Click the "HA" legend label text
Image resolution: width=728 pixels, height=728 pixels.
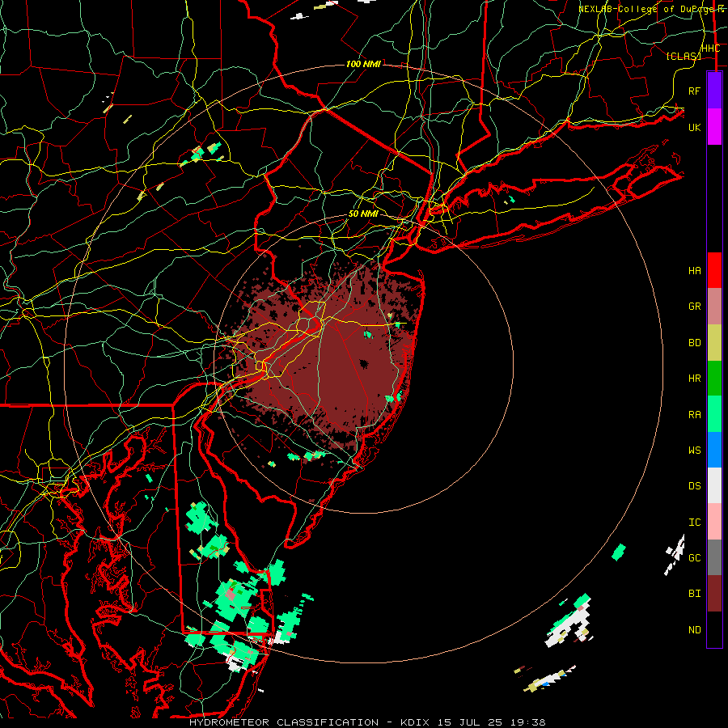coord(695,271)
